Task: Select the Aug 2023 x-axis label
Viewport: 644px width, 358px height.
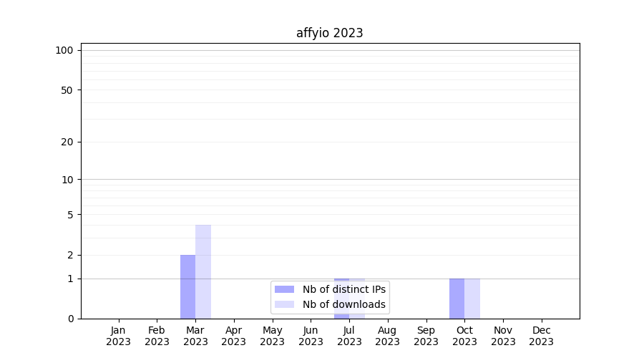Action: click(388, 336)
